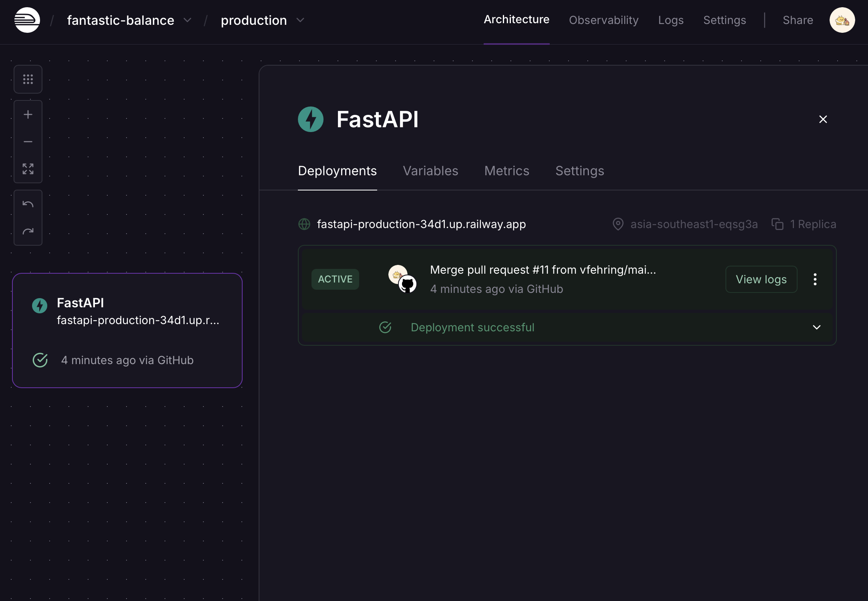Open the Observability tab

604,20
